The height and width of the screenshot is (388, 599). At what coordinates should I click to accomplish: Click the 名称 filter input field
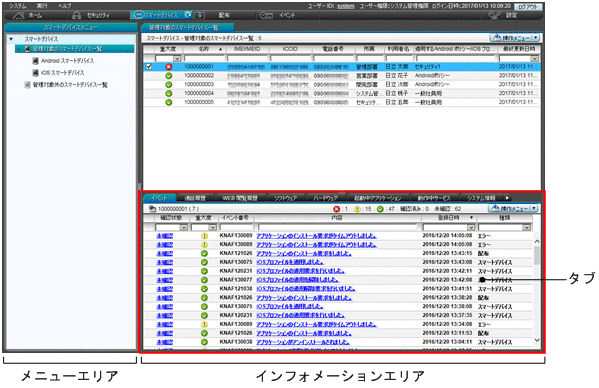204,58
